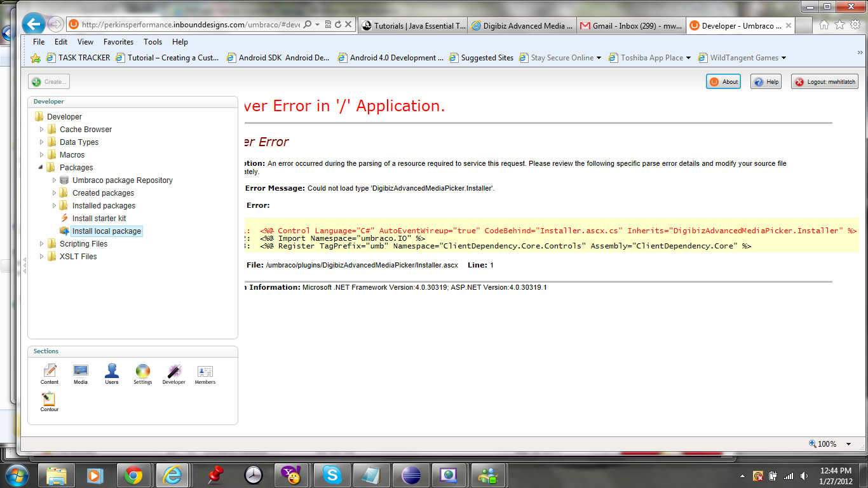Viewport: 868px width, 488px height.
Task: Click the About button
Action: pos(723,81)
